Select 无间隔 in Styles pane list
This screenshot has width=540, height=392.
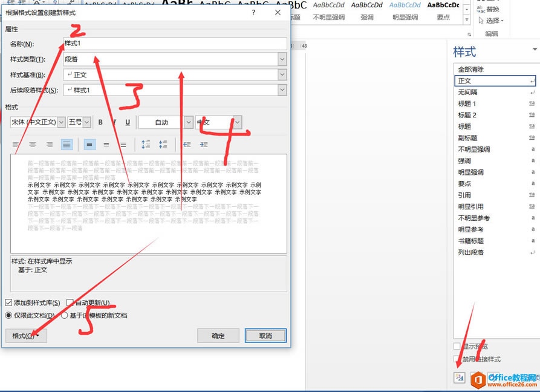click(x=495, y=92)
